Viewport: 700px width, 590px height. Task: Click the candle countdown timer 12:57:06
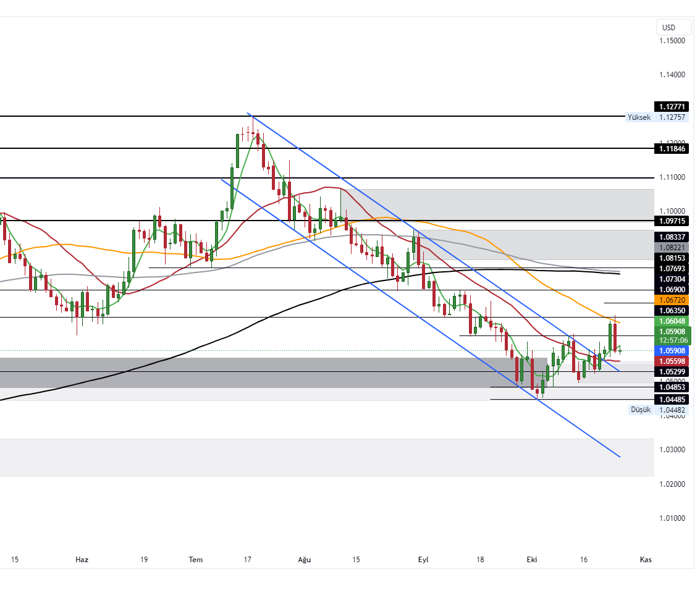point(673,340)
